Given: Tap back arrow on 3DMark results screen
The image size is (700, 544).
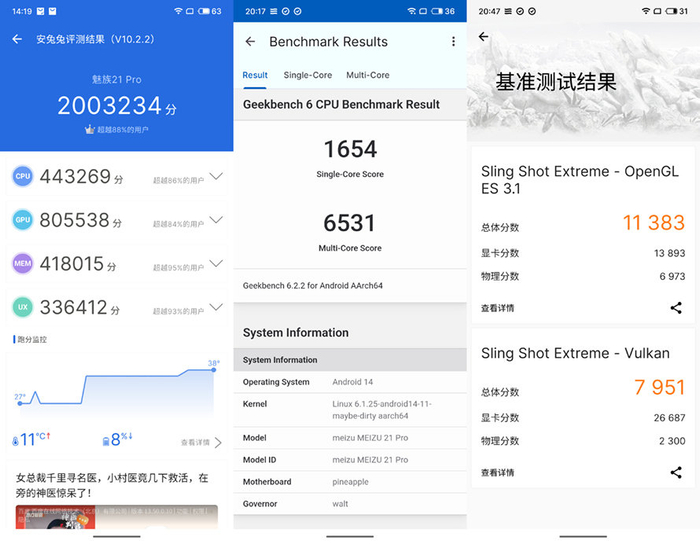Looking at the screenshot, I should pos(483,37).
